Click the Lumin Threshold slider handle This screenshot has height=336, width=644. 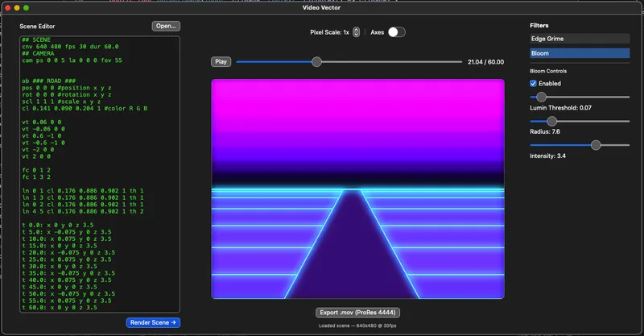(541, 97)
